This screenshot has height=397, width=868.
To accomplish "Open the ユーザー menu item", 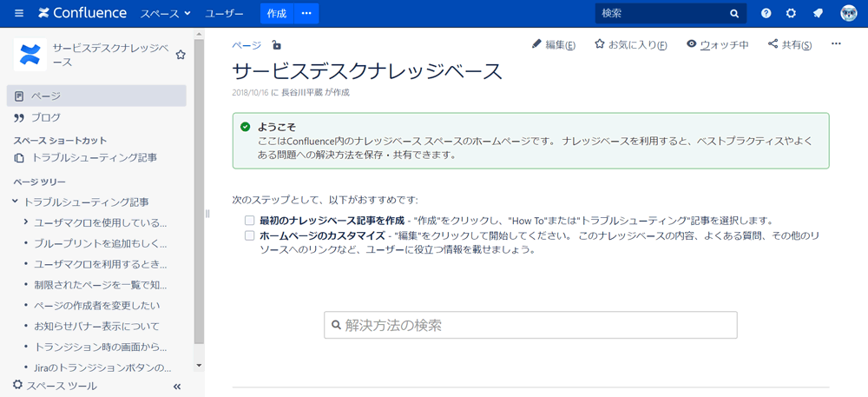I will tap(224, 14).
